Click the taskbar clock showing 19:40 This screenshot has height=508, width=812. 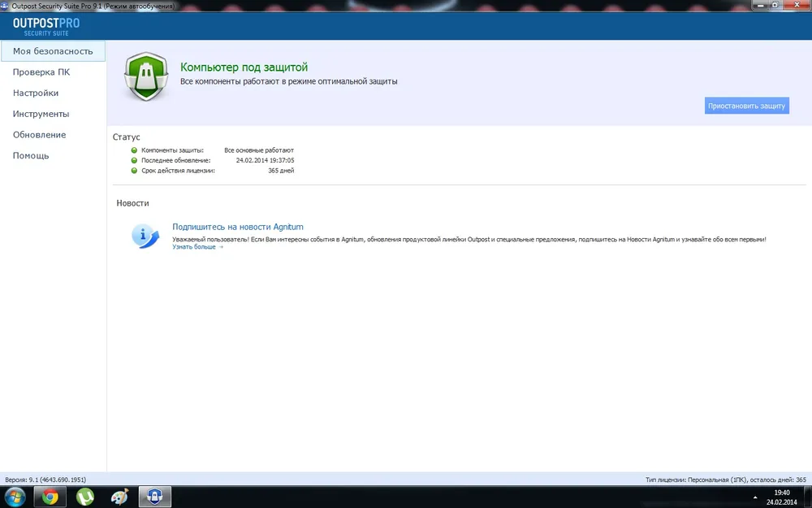coord(781,497)
